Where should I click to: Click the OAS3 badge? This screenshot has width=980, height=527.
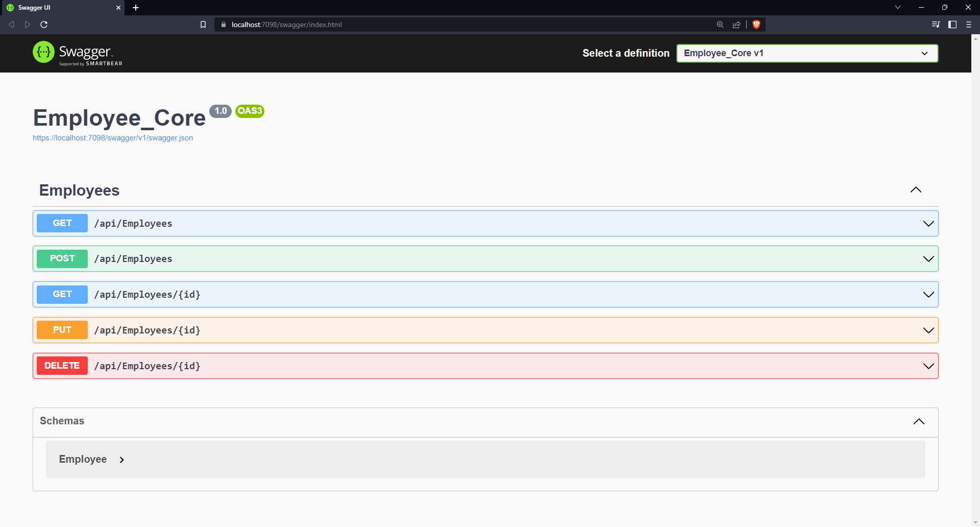(250, 111)
